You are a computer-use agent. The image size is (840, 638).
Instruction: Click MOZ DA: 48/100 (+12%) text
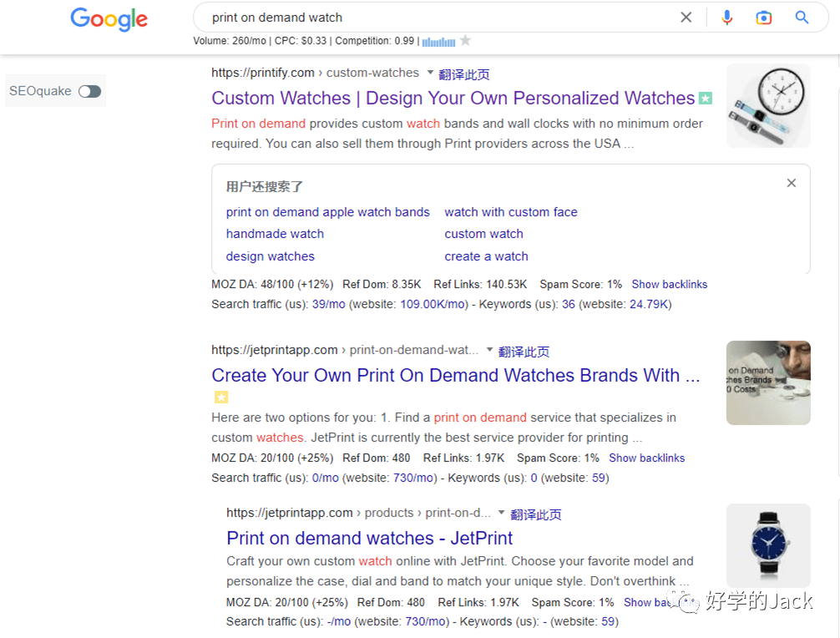272,285
